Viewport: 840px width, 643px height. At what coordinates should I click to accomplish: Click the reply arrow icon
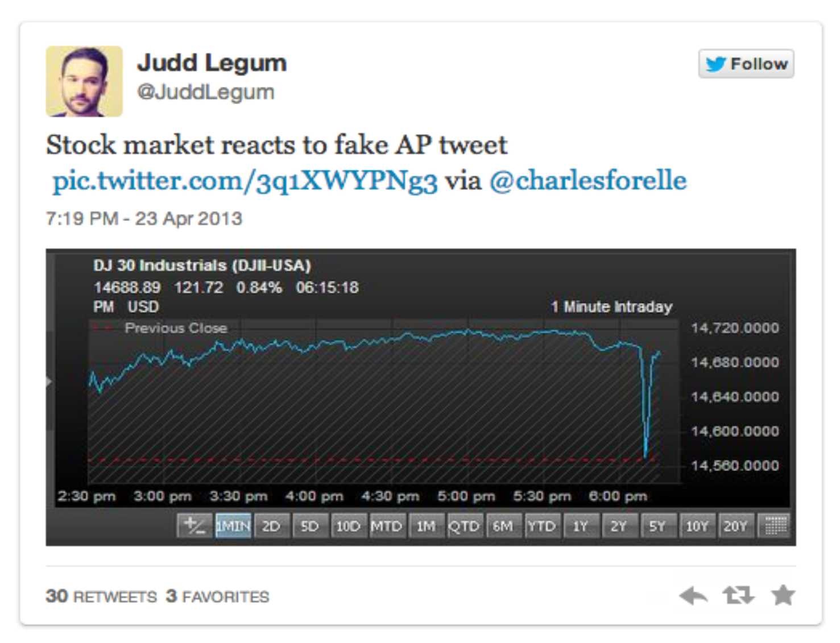(x=693, y=595)
